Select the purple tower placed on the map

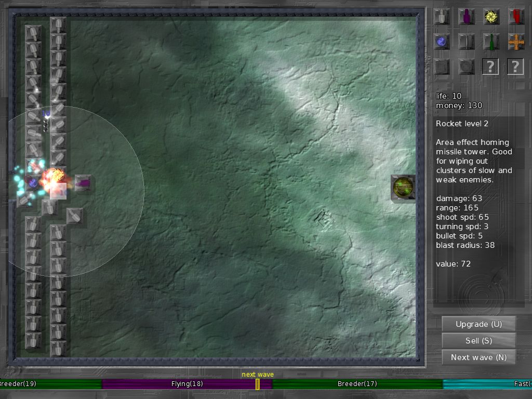(x=83, y=183)
